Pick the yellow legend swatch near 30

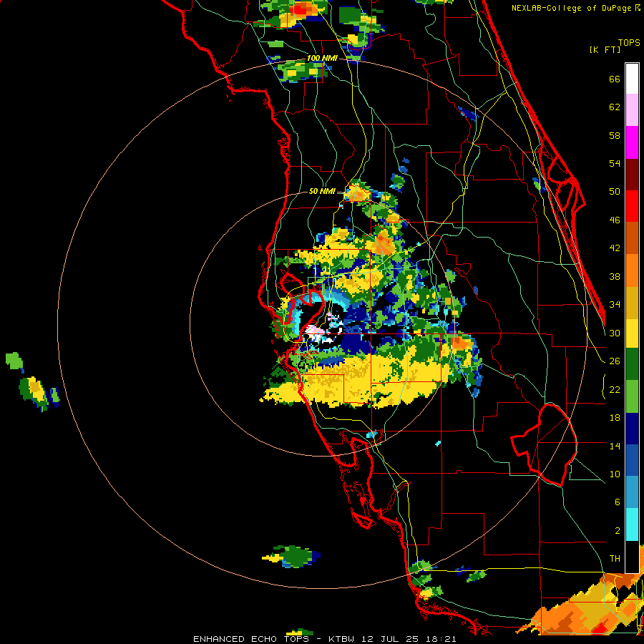[632, 333]
